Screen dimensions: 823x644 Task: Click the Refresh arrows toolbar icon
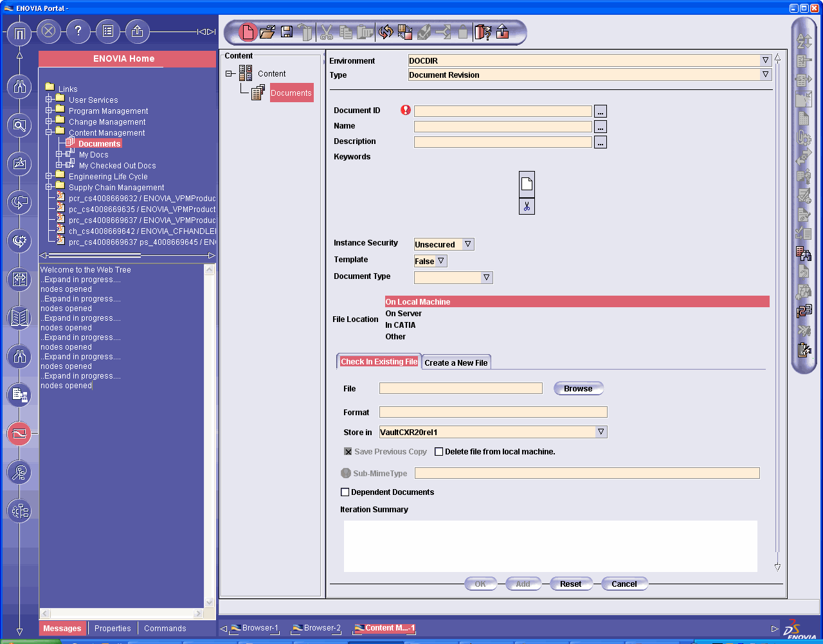385,32
